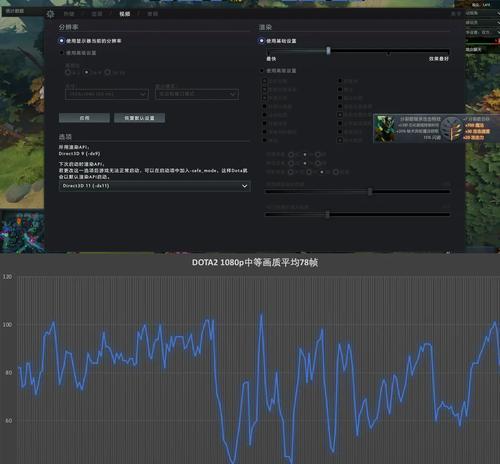Choose the 16:9 aspect ratio radio
The width and height of the screenshot is (500, 464).
87,72
